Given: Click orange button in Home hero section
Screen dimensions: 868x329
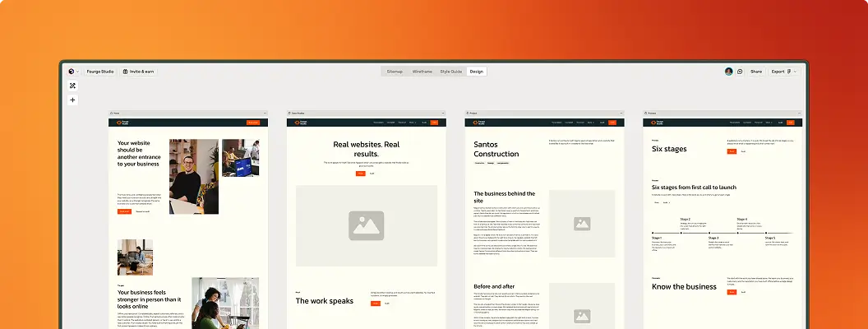Looking at the screenshot, I should click(x=125, y=211).
